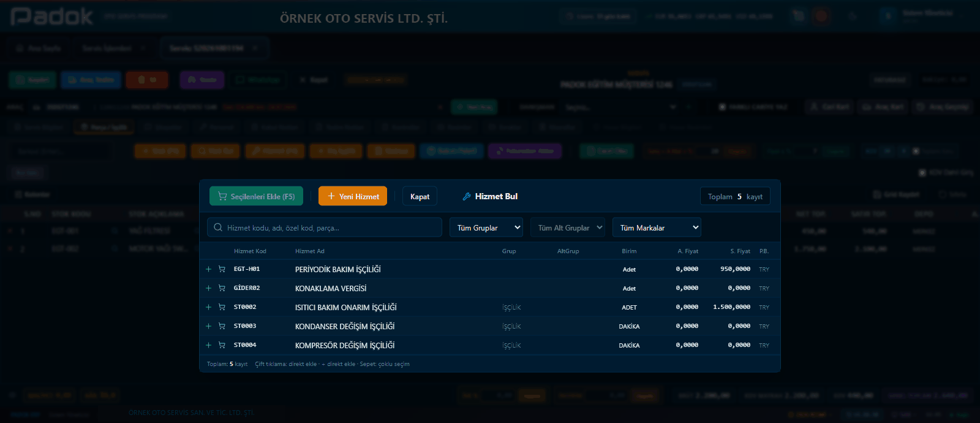
Task: Click DAKİKA unit in ST0003 row
Action: click(629, 326)
